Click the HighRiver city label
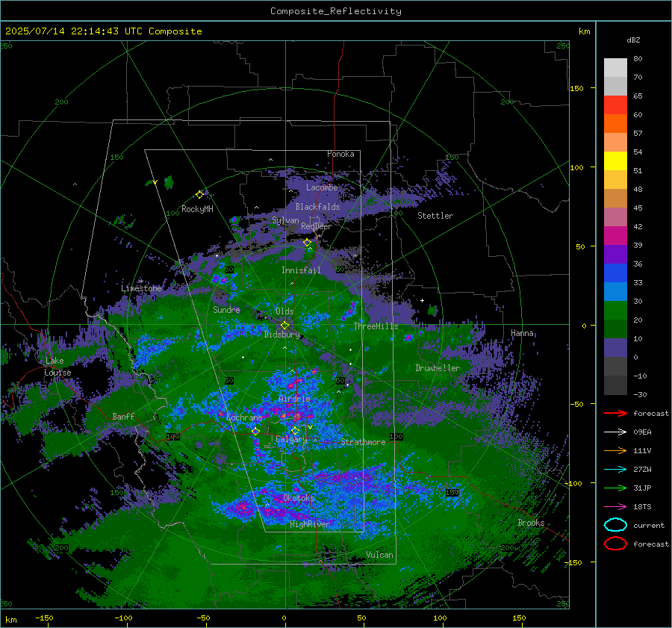The width and height of the screenshot is (672, 628). coord(309,524)
